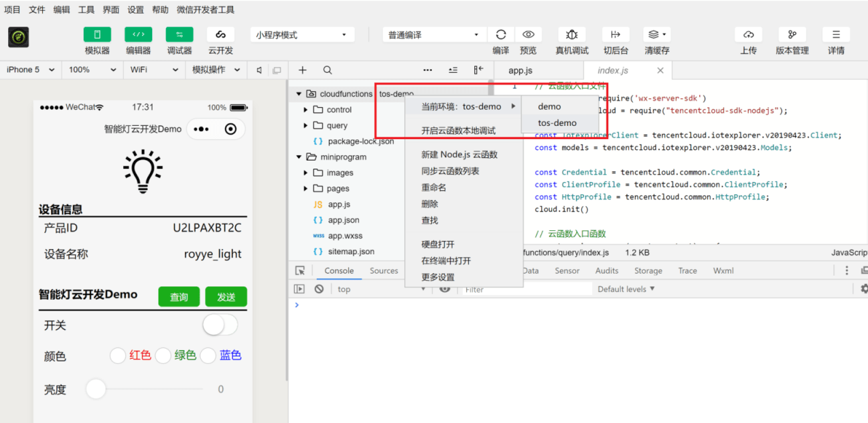The image size is (868, 423).
Task: Click 新建 Node.js 云函数 menu entry
Action: [463, 155]
